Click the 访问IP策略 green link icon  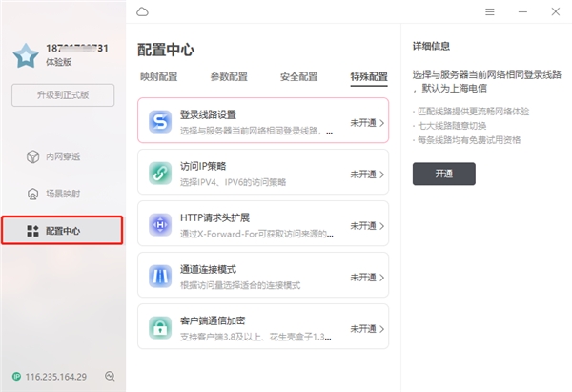(159, 173)
